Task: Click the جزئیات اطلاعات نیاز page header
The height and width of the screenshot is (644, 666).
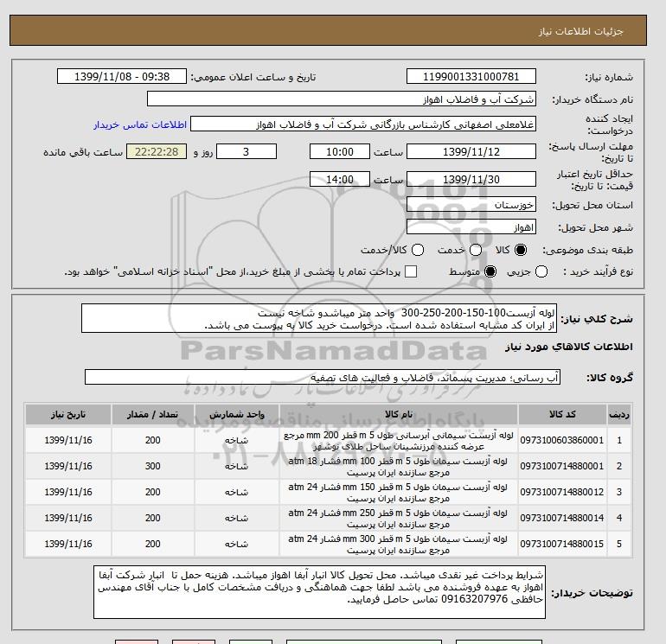Action: [580, 31]
